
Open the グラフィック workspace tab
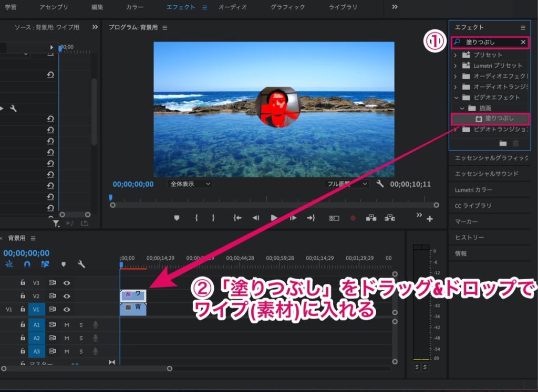click(287, 7)
